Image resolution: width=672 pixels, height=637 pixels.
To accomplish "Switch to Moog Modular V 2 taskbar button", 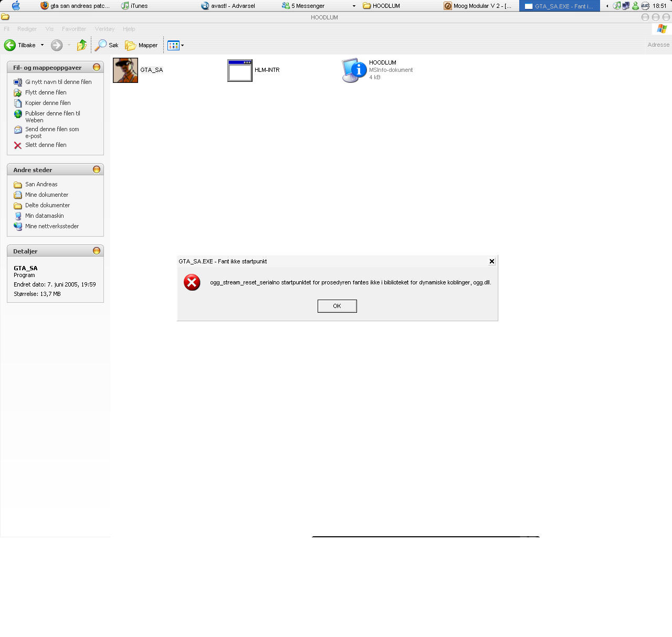I will 478,6.
